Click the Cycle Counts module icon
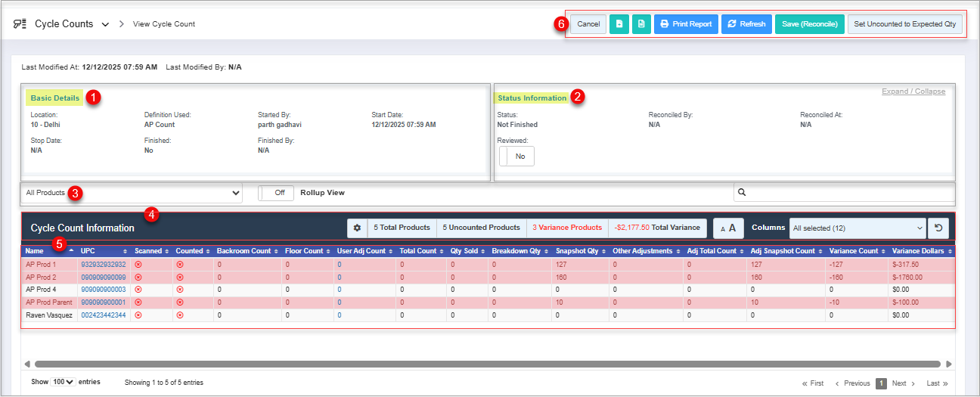Image resolution: width=980 pixels, height=397 pixels. (20, 24)
